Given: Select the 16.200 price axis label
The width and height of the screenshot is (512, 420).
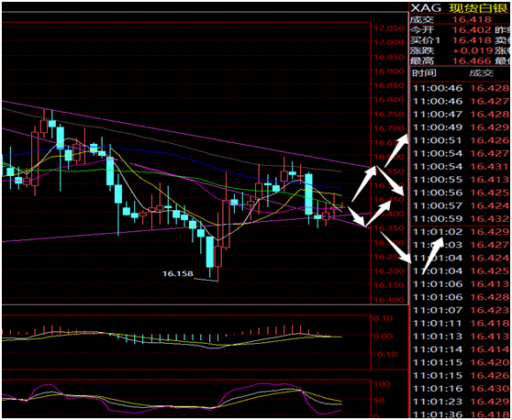Looking at the screenshot, I should tap(389, 271).
